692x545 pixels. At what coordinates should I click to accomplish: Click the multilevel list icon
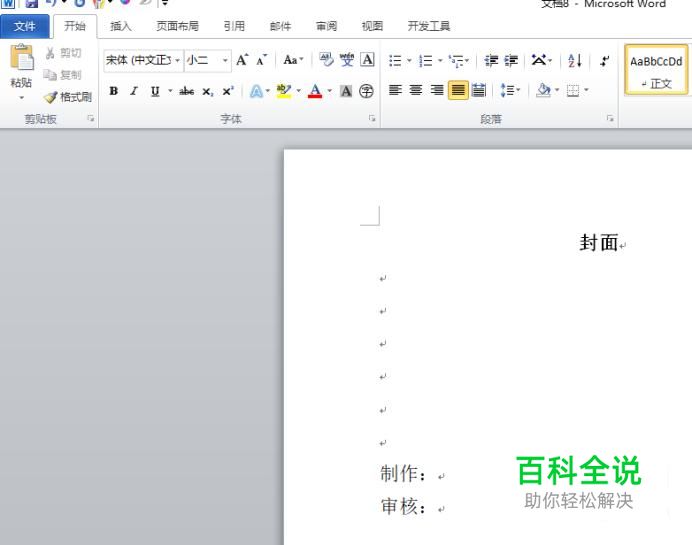click(456, 60)
